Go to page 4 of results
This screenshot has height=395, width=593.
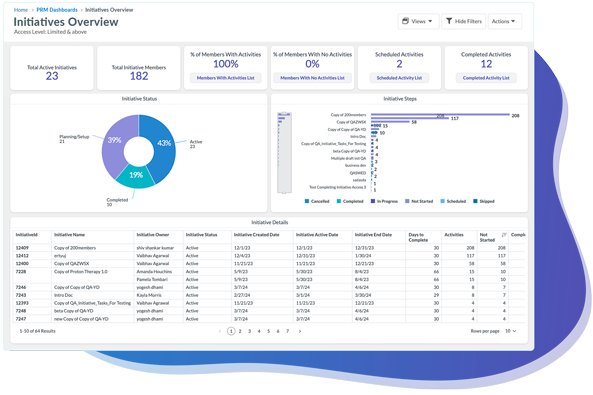click(259, 331)
